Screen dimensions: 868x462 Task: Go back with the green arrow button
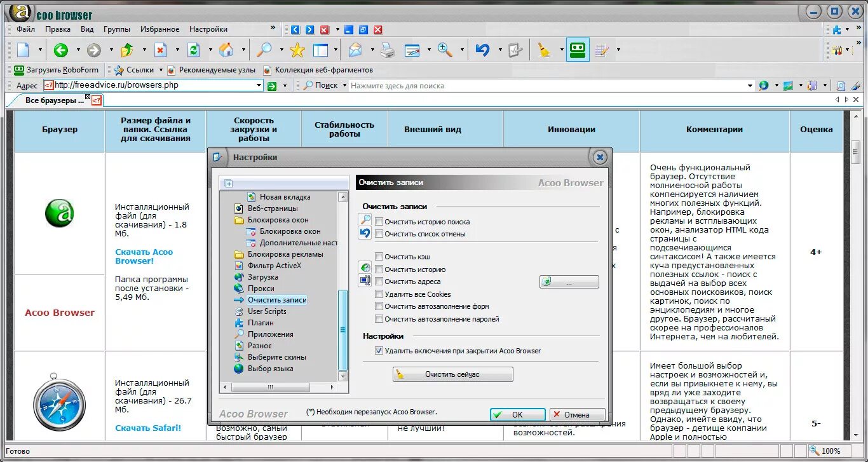coord(61,50)
